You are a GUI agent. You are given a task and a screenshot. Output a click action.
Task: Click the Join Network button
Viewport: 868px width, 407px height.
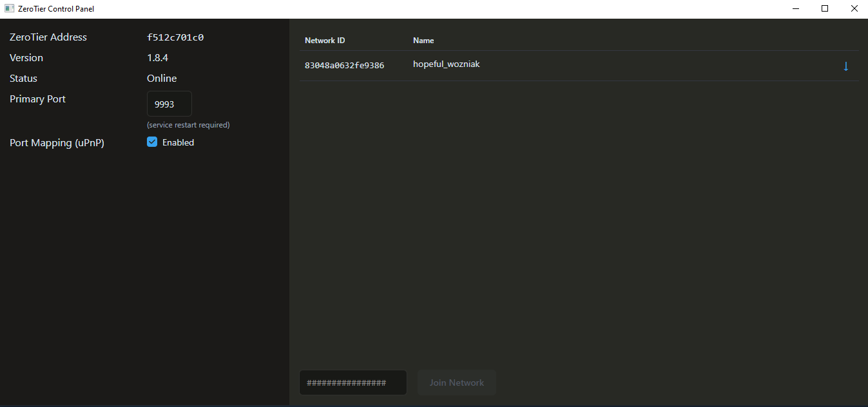[457, 383]
